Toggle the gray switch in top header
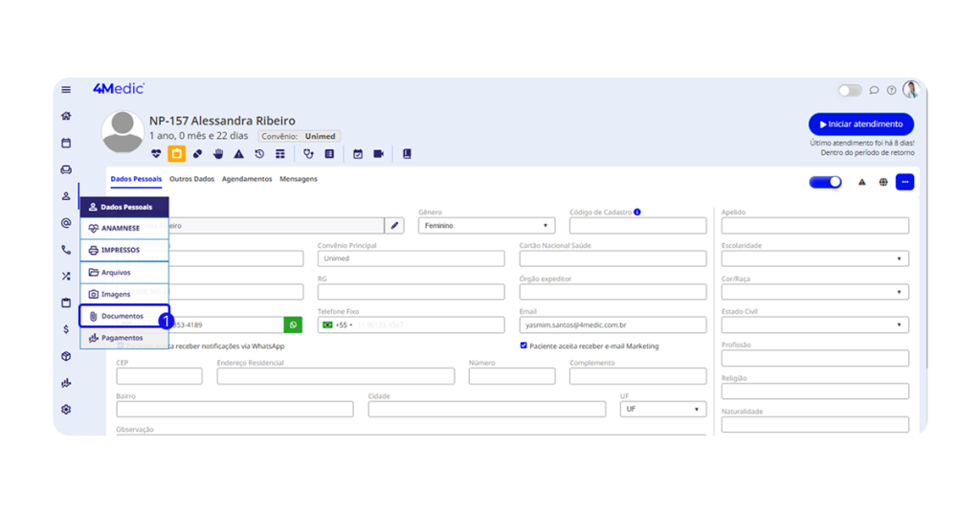 (850, 91)
